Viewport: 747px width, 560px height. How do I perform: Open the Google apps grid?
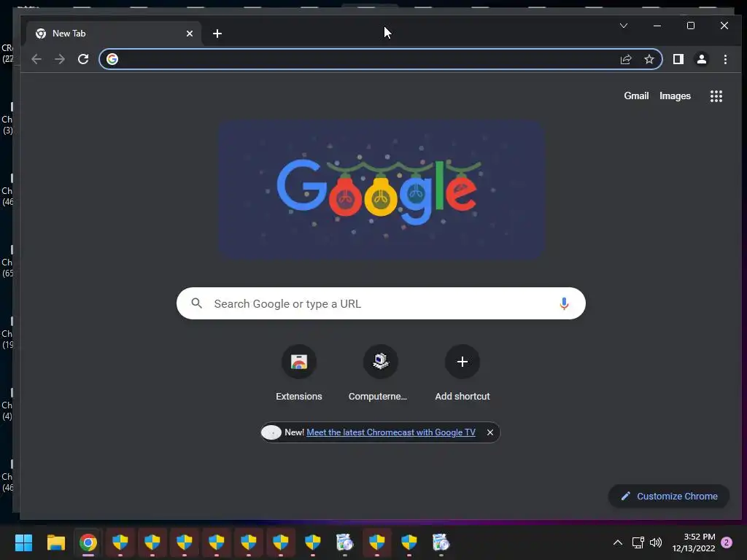[x=716, y=96]
